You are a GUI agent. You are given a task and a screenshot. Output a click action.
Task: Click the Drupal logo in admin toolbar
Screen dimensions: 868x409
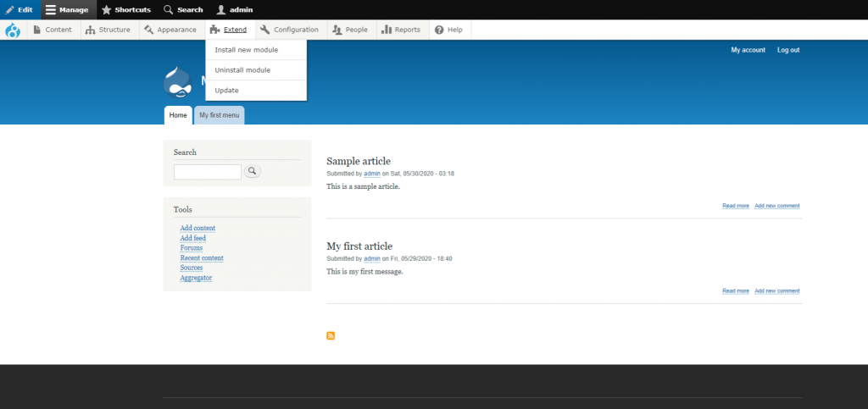[x=13, y=30]
